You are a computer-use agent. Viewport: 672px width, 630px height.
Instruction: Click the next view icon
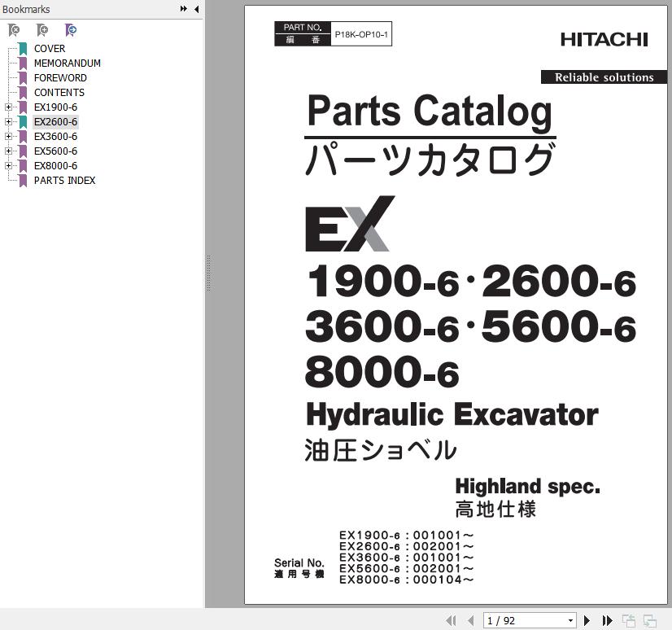coord(649,621)
